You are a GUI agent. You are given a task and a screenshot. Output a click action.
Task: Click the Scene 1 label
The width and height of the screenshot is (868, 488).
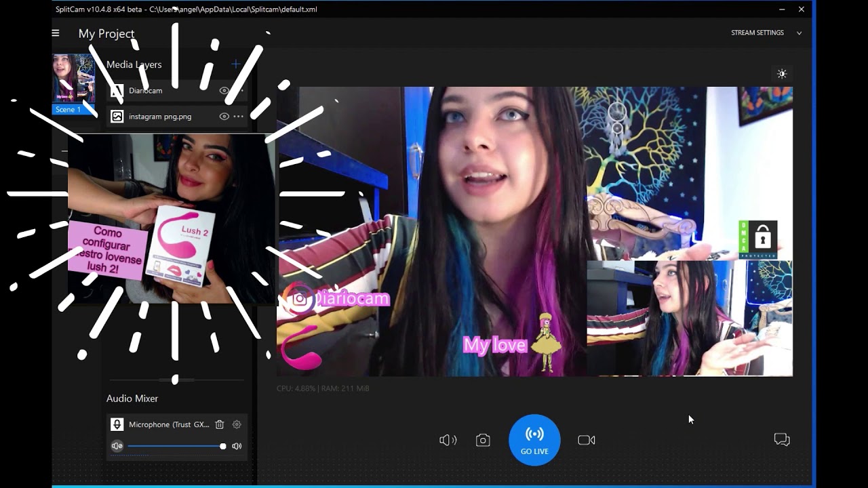pos(68,110)
